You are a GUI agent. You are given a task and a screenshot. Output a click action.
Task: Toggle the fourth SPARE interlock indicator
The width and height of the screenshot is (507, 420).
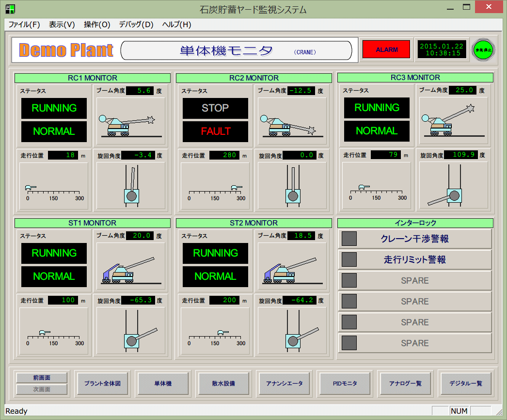coord(349,343)
